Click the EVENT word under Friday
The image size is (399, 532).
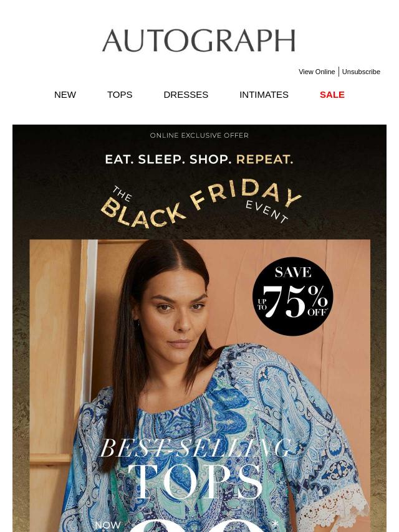pos(267,211)
